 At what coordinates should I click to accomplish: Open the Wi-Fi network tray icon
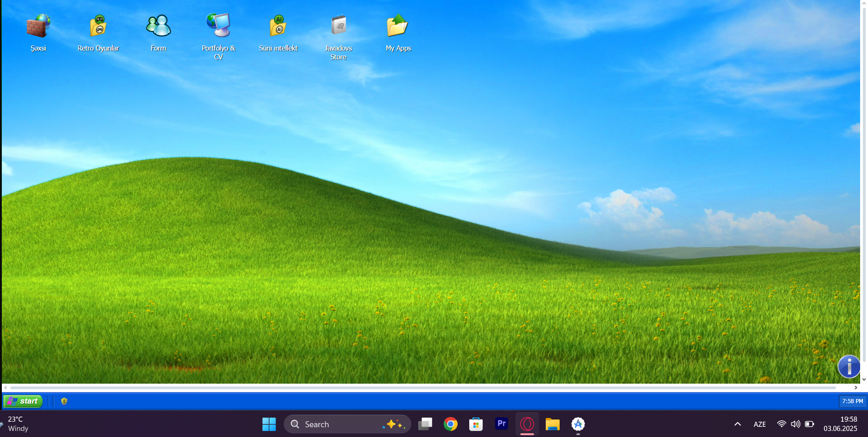[782, 424]
